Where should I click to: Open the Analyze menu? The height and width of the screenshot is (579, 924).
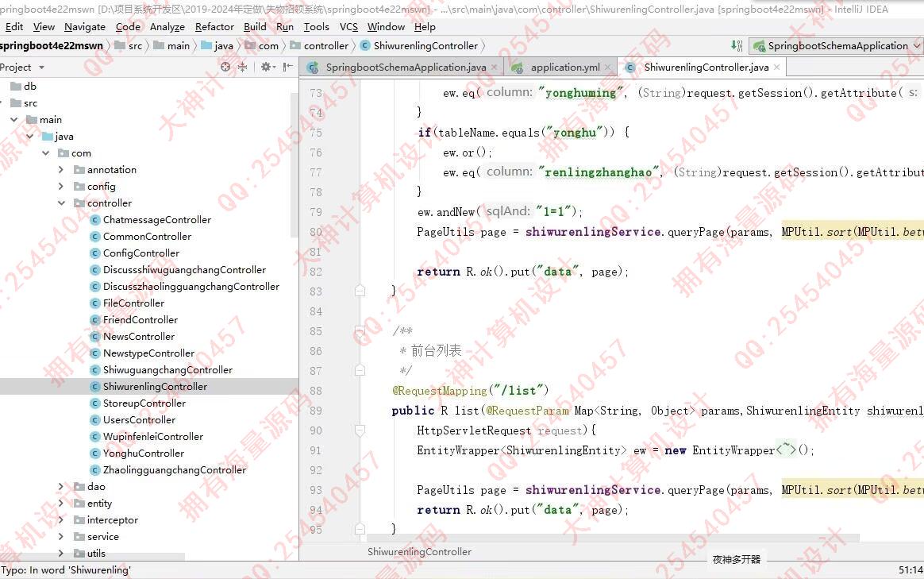coord(167,26)
